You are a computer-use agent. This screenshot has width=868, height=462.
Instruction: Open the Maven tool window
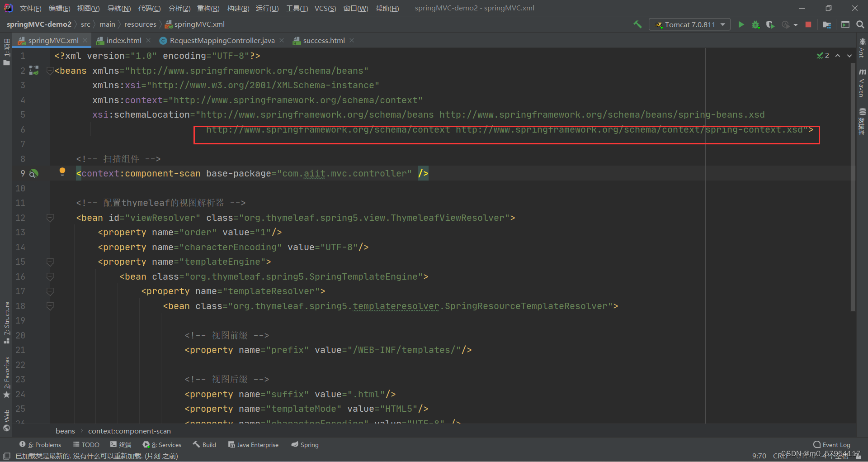click(x=862, y=83)
